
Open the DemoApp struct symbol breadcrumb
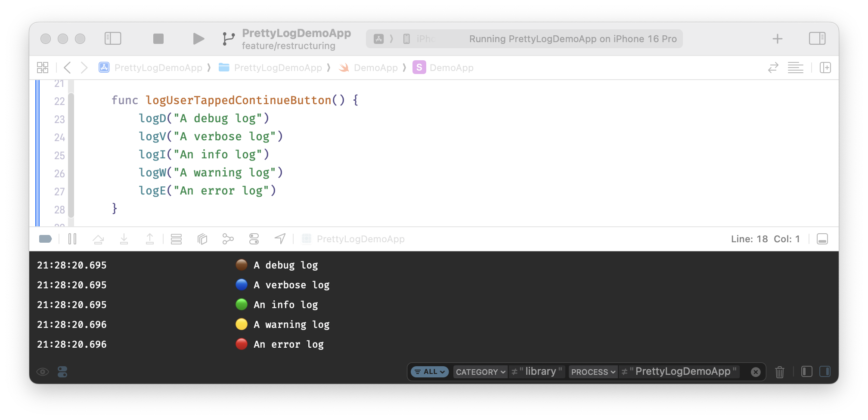(x=443, y=68)
